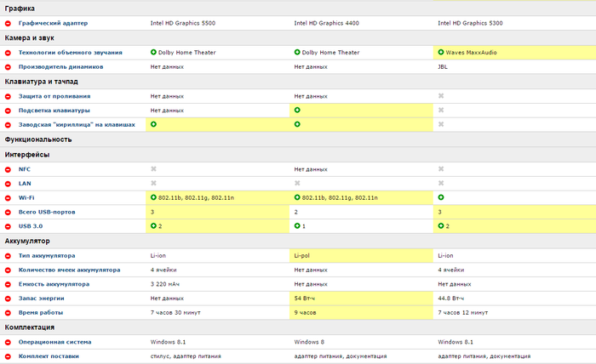Remove the Wi-Fi row using its red icon
Screen dimensions: 596x364
(9, 197)
